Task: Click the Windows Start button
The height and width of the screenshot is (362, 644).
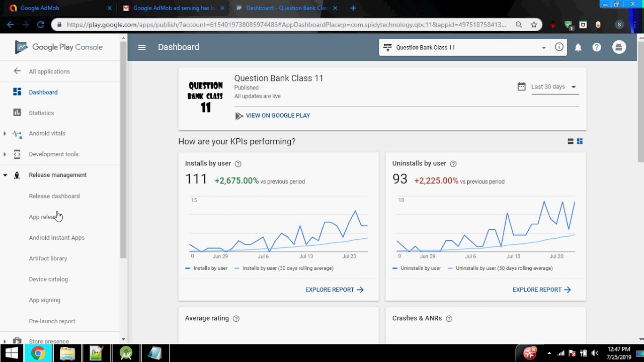Action: (x=12, y=353)
